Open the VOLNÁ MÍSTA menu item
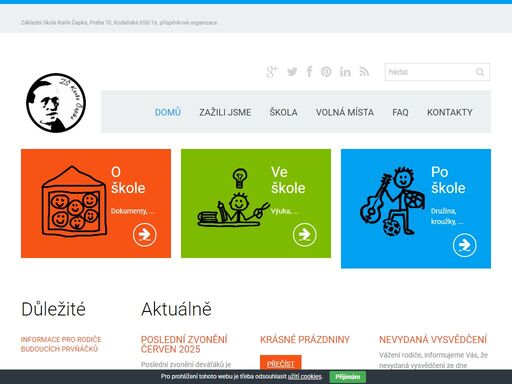This screenshot has height=384, width=512. [x=345, y=112]
